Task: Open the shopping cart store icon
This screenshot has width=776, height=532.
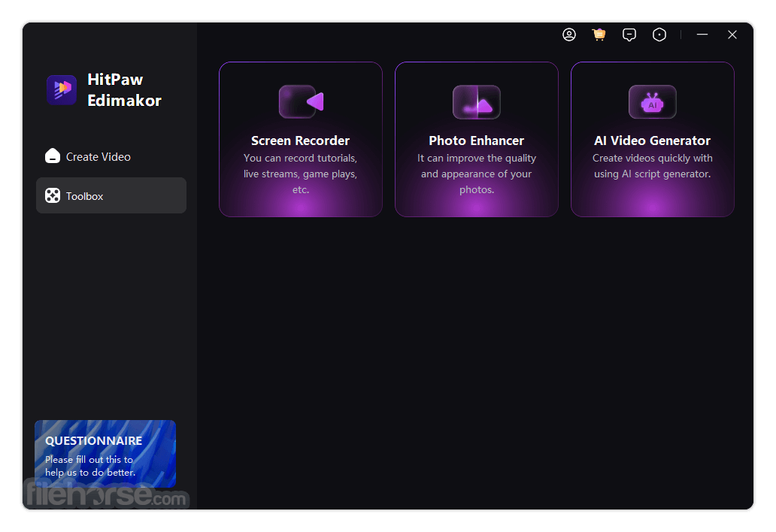Action: [599, 35]
